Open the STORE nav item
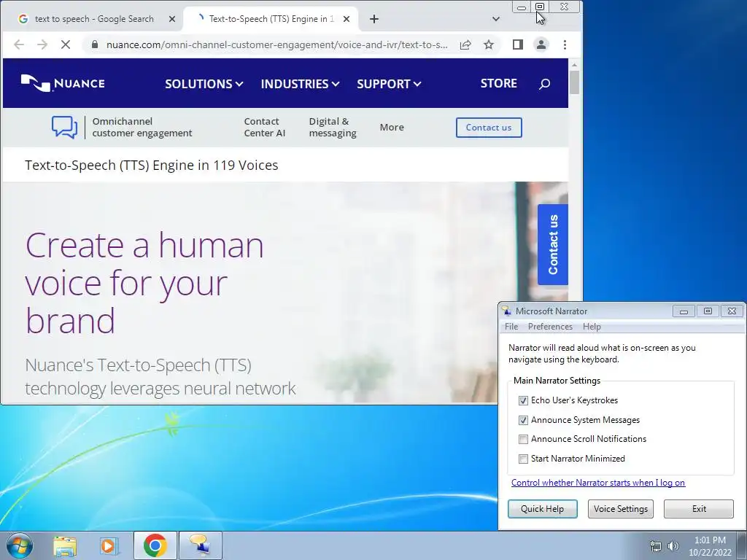The image size is (747, 560). [498, 83]
